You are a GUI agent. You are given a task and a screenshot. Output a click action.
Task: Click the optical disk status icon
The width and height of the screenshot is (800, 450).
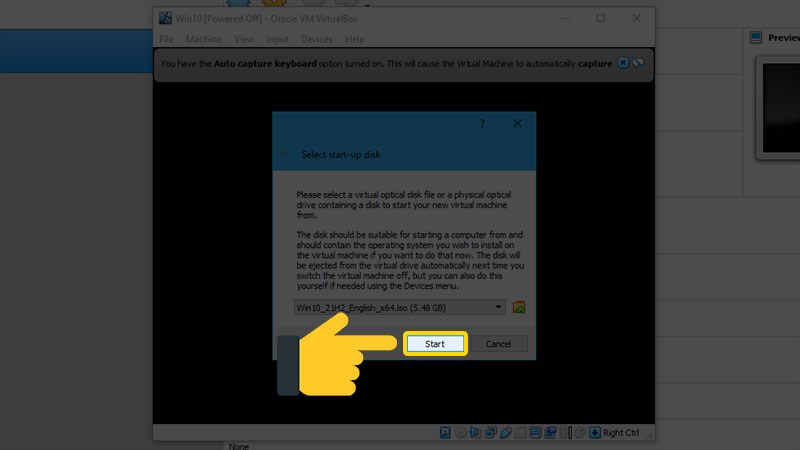(x=461, y=433)
